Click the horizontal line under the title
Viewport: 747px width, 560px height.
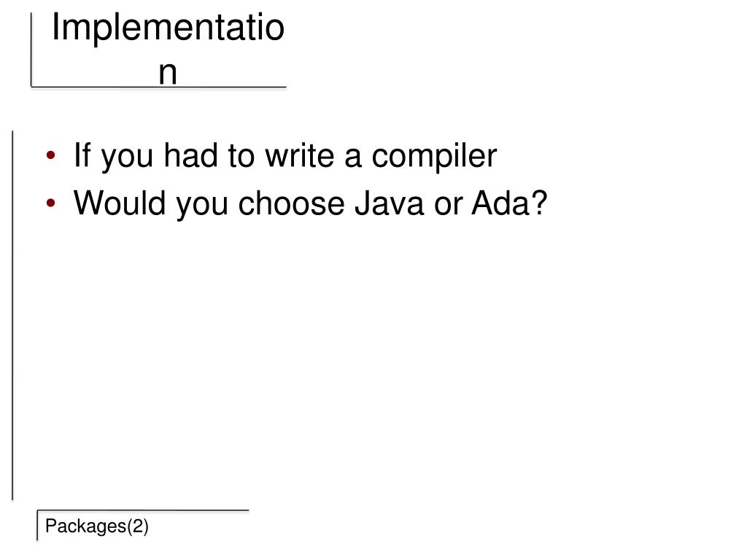click(x=158, y=87)
